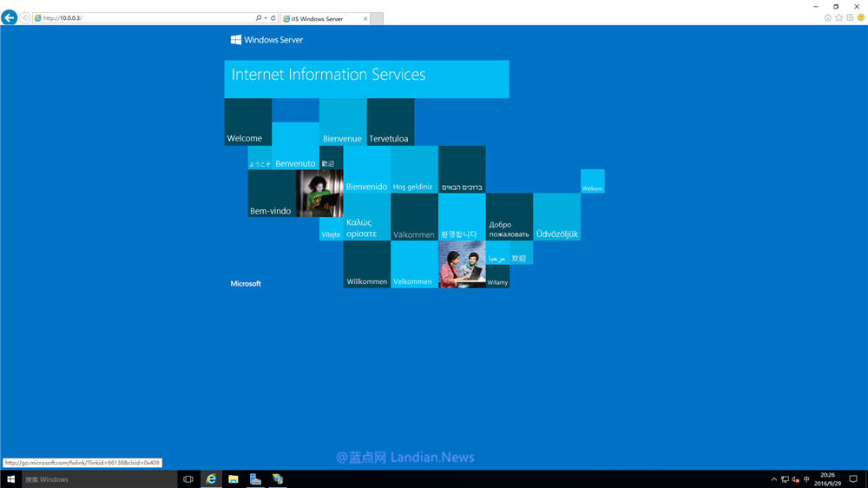The image size is (868, 488).
Task: Click the 中 input method indicator
Action: coord(806,479)
